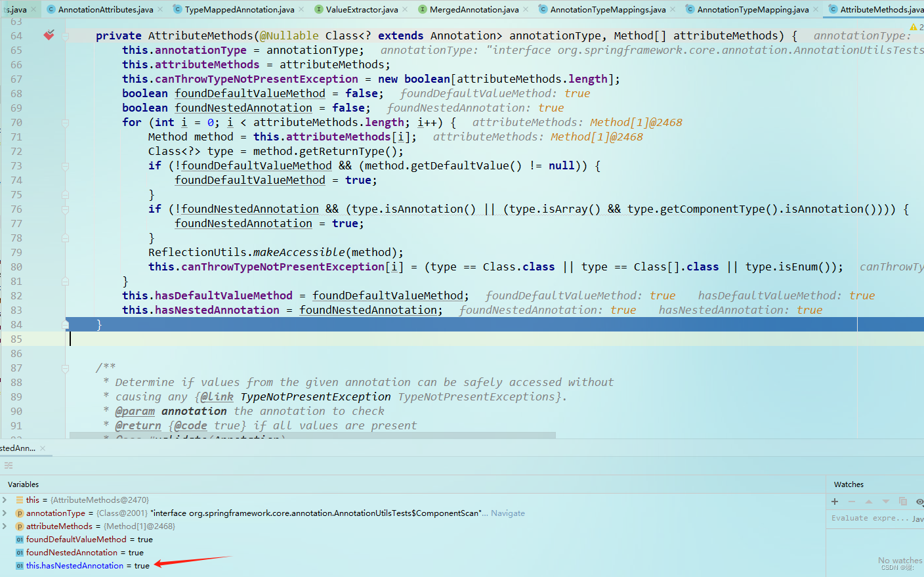Toggle the breakpoint at line 64

click(49, 35)
